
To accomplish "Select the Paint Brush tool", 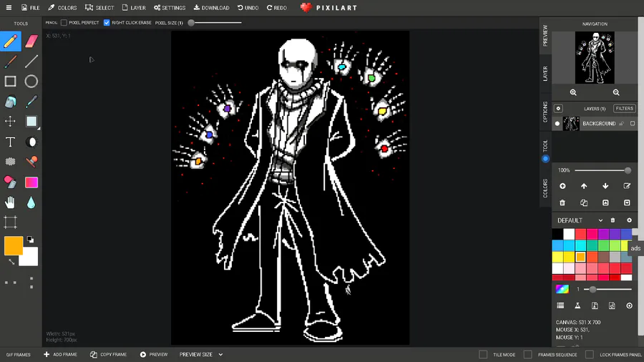I will click(11, 61).
